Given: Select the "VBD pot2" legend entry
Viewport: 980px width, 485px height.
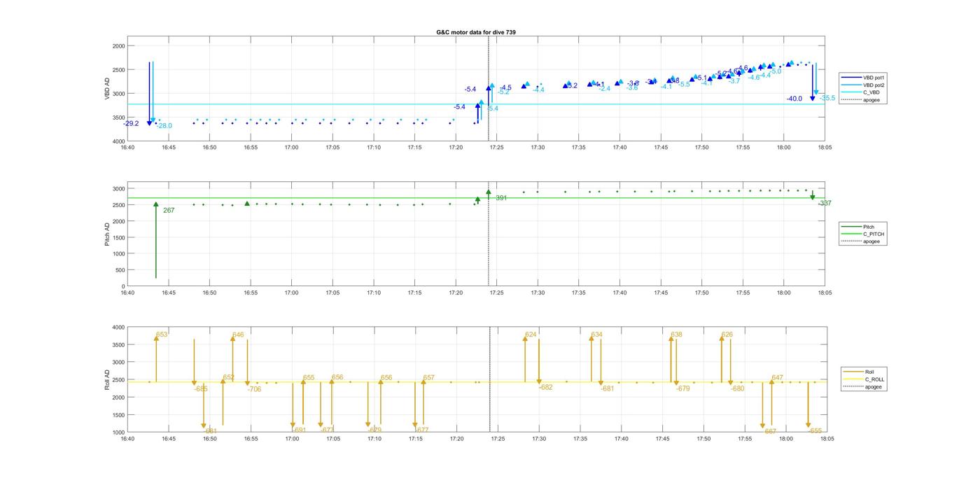Looking at the screenshot, I should pyautogui.click(x=864, y=85).
